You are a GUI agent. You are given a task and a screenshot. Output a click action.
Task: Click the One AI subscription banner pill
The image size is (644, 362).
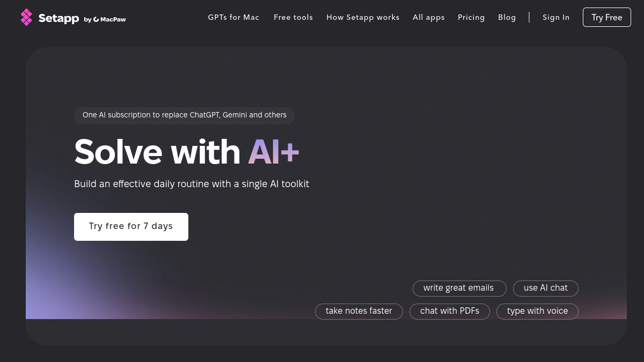(x=185, y=115)
